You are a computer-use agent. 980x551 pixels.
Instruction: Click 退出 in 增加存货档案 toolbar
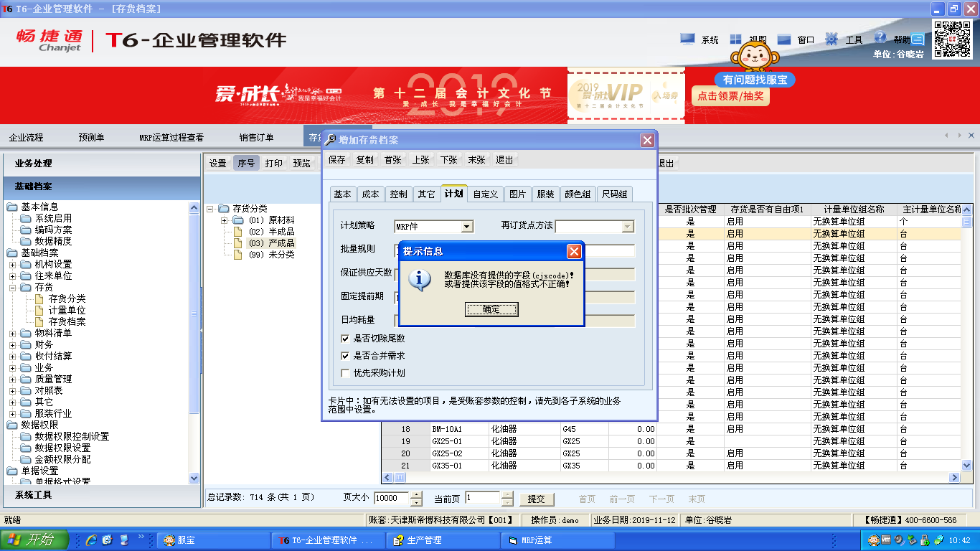click(x=505, y=160)
